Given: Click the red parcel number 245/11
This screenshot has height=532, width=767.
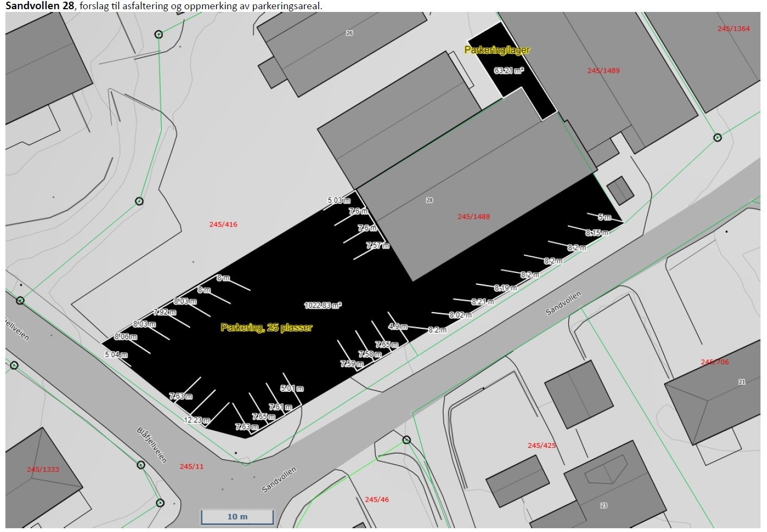Looking at the screenshot, I should click(x=192, y=466).
